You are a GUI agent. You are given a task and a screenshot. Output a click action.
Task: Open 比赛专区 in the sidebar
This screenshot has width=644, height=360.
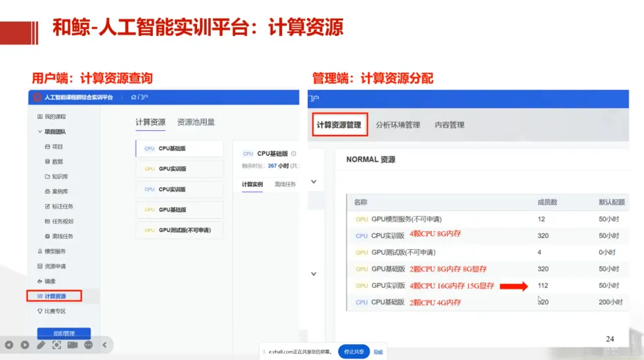pyautogui.click(x=52, y=311)
